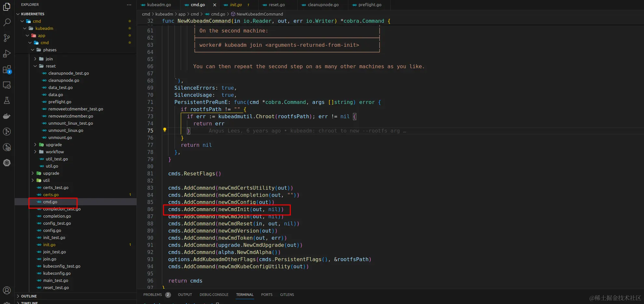Viewport: 644px width, 304px height.
Task: Expand the workflow folder chevron
Action: 35,152
